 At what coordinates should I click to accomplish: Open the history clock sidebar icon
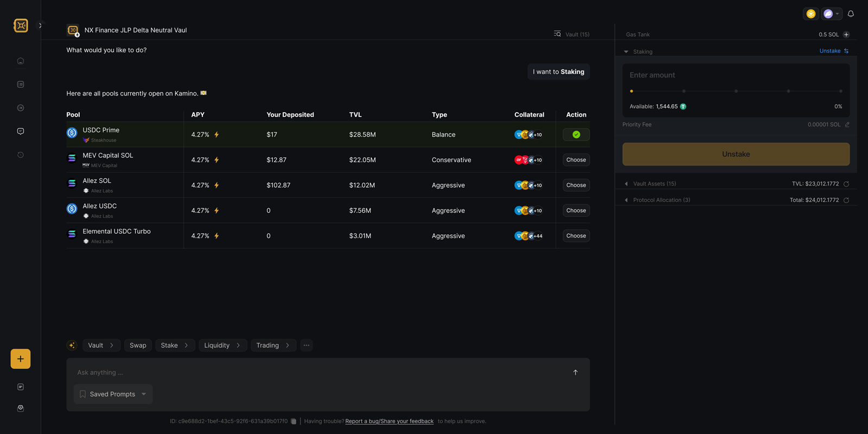(21, 155)
